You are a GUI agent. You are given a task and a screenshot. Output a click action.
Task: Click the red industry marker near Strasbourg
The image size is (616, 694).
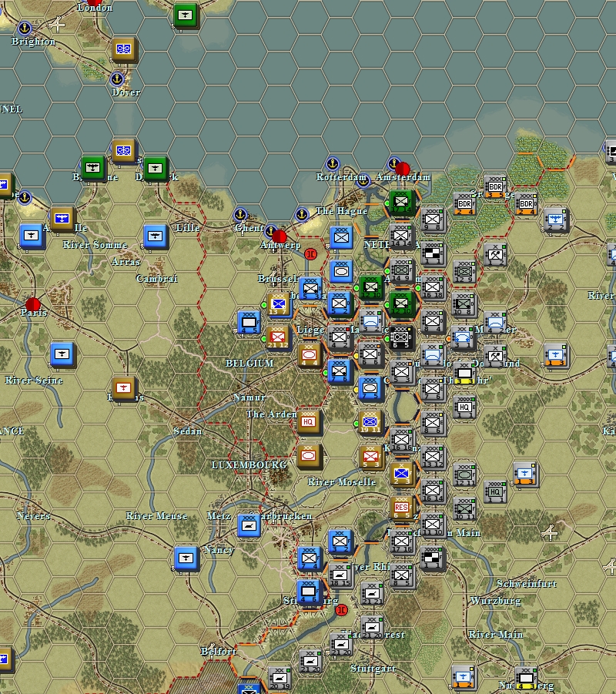click(x=341, y=610)
